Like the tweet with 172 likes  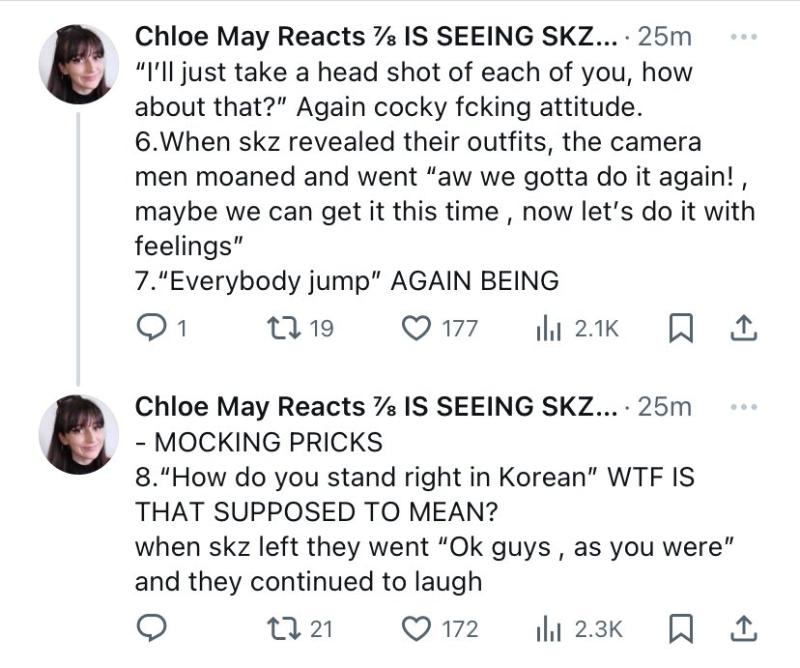pyautogui.click(x=415, y=628)
